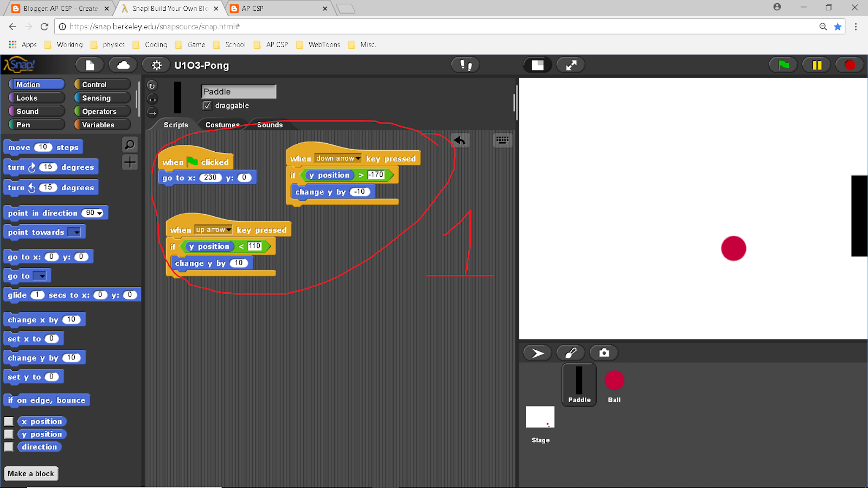Edit the 110 value in the if condition

pyautogui.click(x=254, y=246)
